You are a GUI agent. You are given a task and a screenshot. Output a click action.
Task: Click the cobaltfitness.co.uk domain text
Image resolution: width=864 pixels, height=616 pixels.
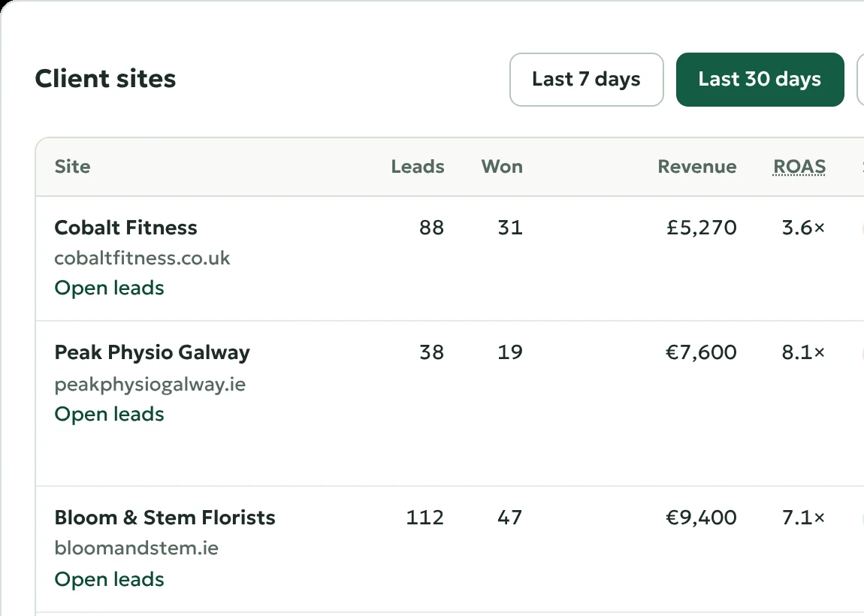coord(142,258)
